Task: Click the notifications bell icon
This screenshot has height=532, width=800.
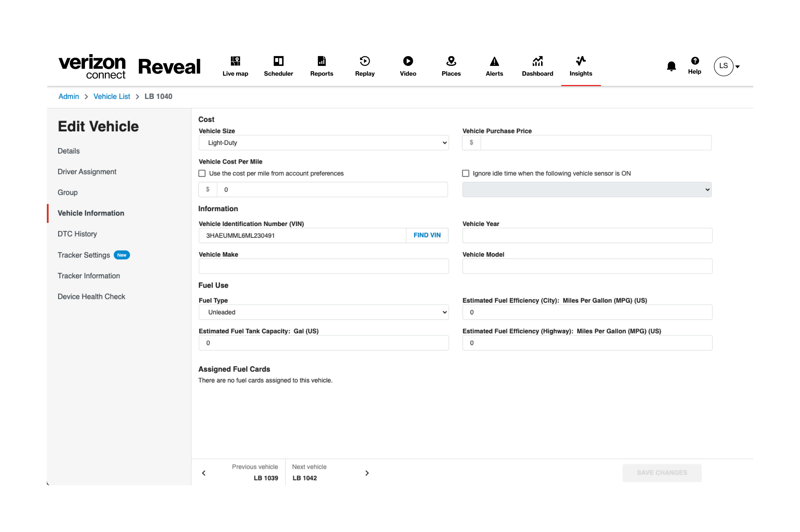Action: click(x=671, y=66)
